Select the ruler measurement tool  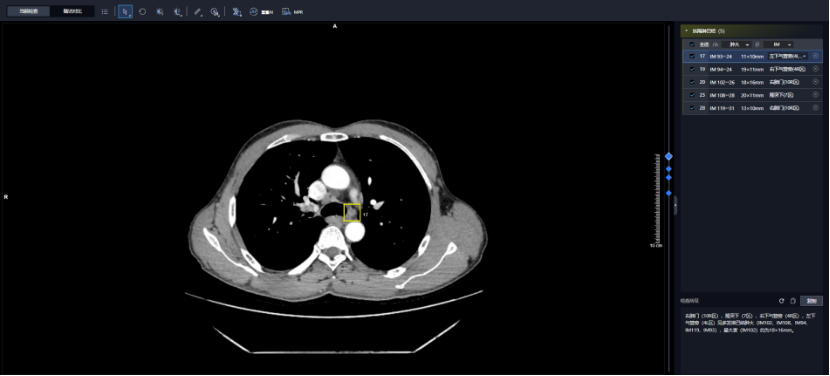[x=198, y=12]
